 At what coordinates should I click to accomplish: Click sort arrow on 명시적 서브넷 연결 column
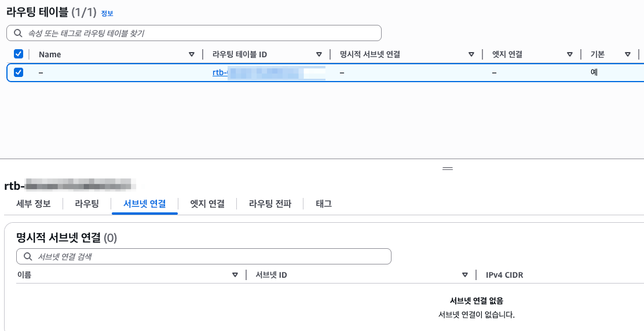pyautogui.click(x=471, y=54)
